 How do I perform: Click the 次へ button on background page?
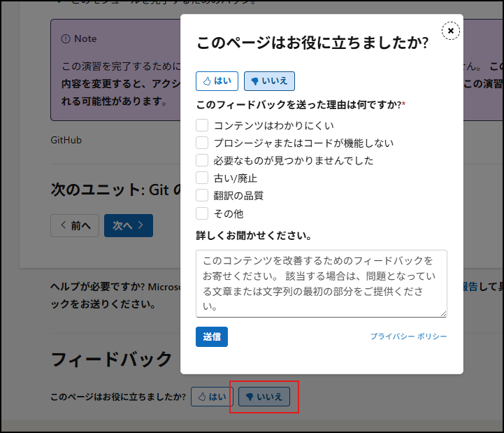[129, 225]
